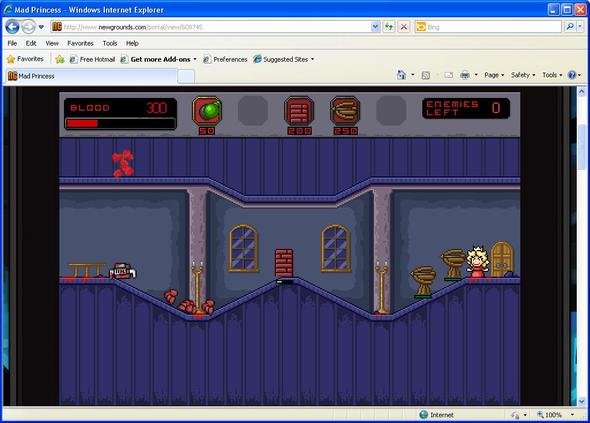590x423 pixels.
Task: Click the princess character
Action: (477, 262)
